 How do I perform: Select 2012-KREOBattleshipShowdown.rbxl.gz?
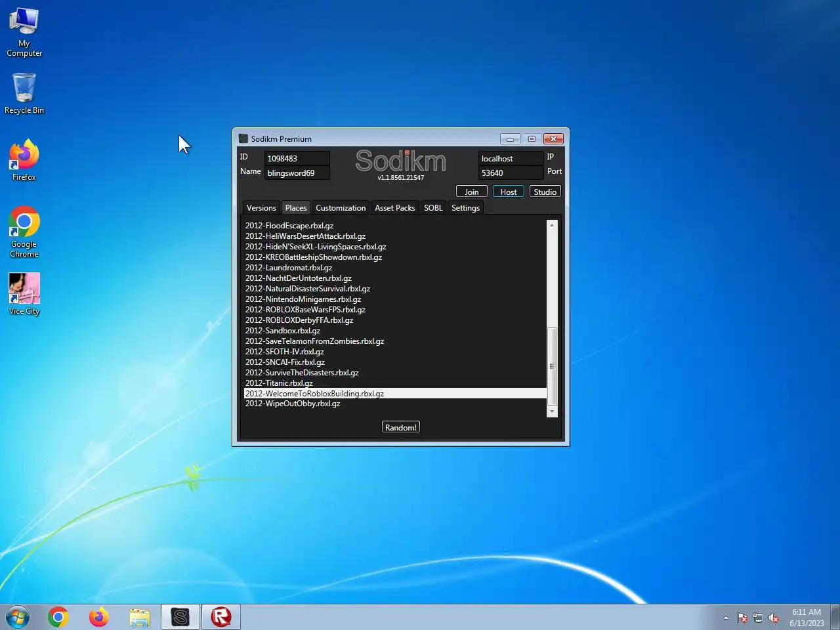pos(395,257)
